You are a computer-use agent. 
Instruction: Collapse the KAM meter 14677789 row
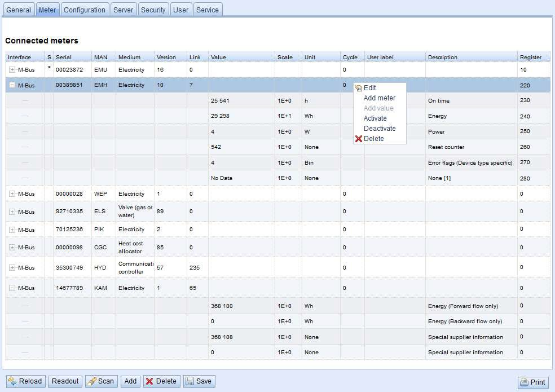12,288
